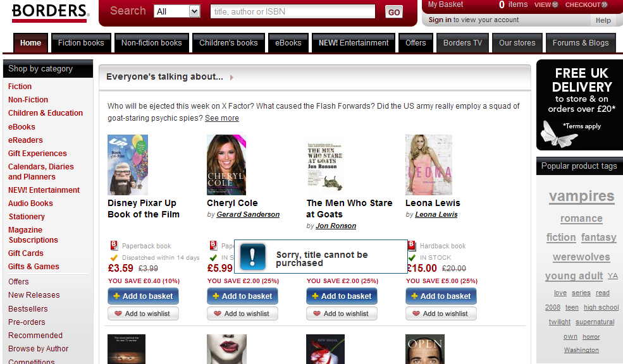The height and width of the screenshot is (364, 623).
Task: Click the Cheryl Cole book cover thumbnail
Action: (x=226, y=165)
